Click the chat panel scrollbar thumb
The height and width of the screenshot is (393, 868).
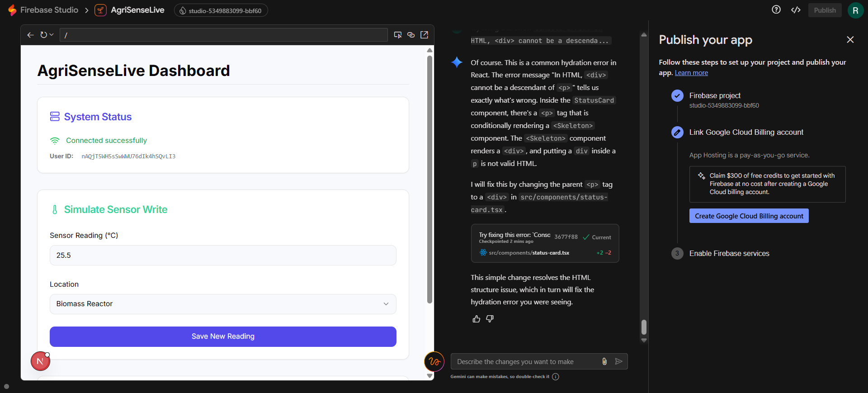coord(644,327)
